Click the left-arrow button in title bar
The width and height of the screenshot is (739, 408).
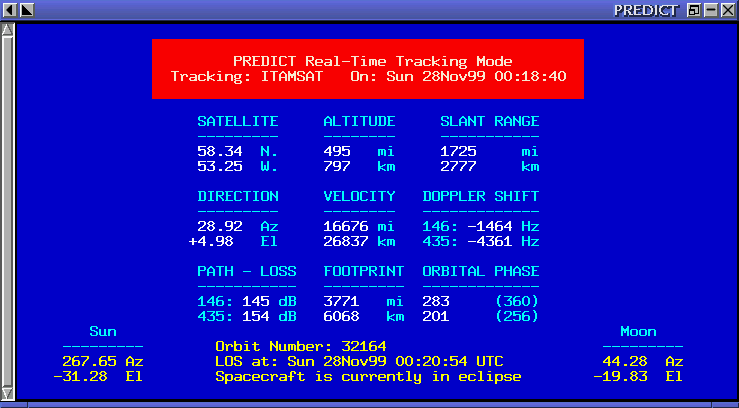tap(9, 10)
